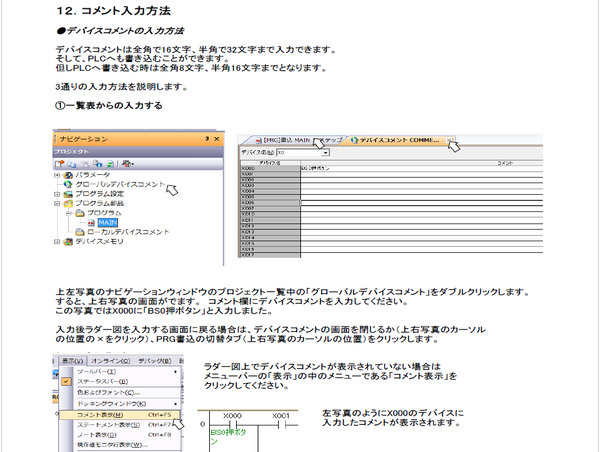Viewport: 600px width, 452px height.
Task: Open グローバルデバイスコメント in the navigation tree
Action: (x=116, y=185)
